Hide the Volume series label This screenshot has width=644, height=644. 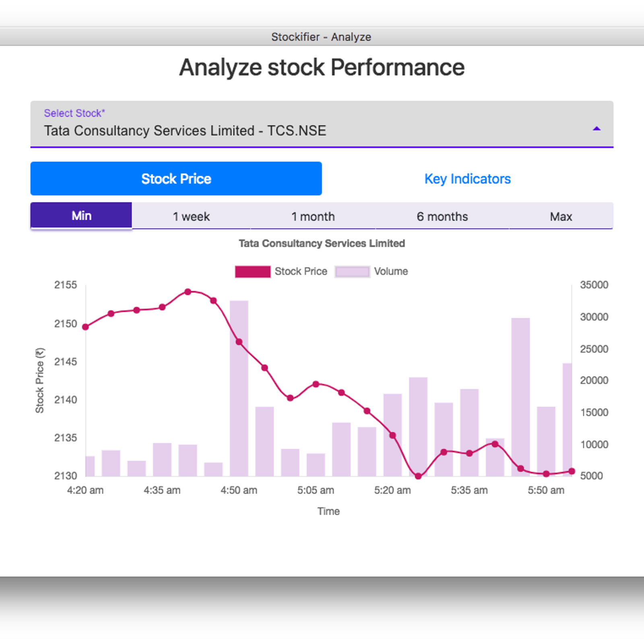coord(391,272)
